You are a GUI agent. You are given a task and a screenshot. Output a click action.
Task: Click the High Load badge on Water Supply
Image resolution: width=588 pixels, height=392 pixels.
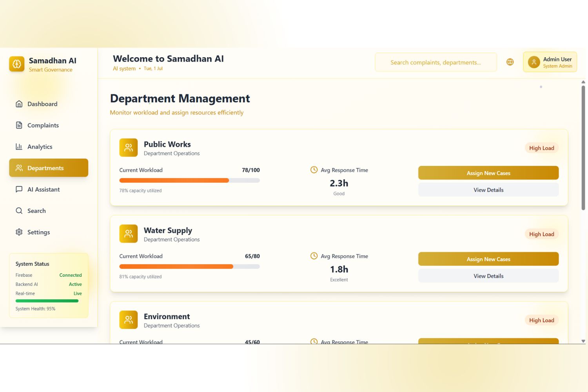click(542, 234)
